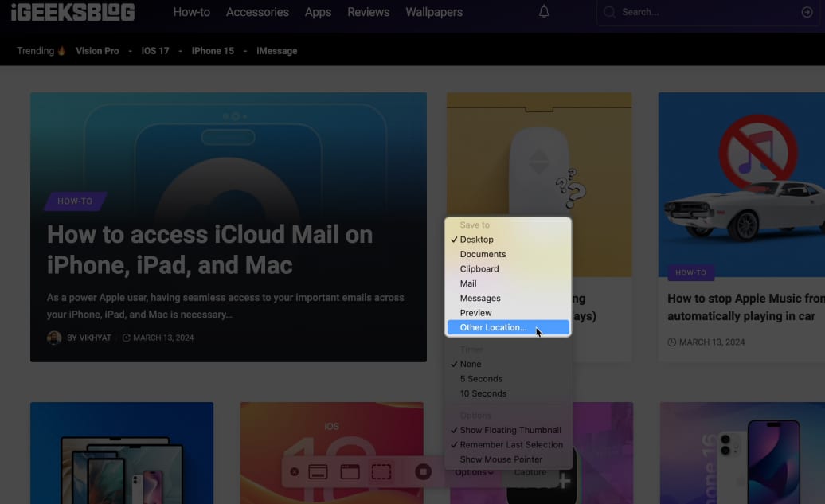Screen dimensions: 825x504
Task: Select Capture Selected Window icon in screenshot toolbar
Action: pyautogui.click(x=350, y=472)
